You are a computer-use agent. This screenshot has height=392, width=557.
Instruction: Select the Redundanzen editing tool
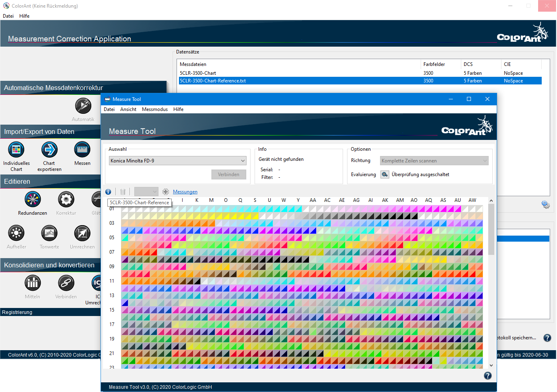[33, 199]
